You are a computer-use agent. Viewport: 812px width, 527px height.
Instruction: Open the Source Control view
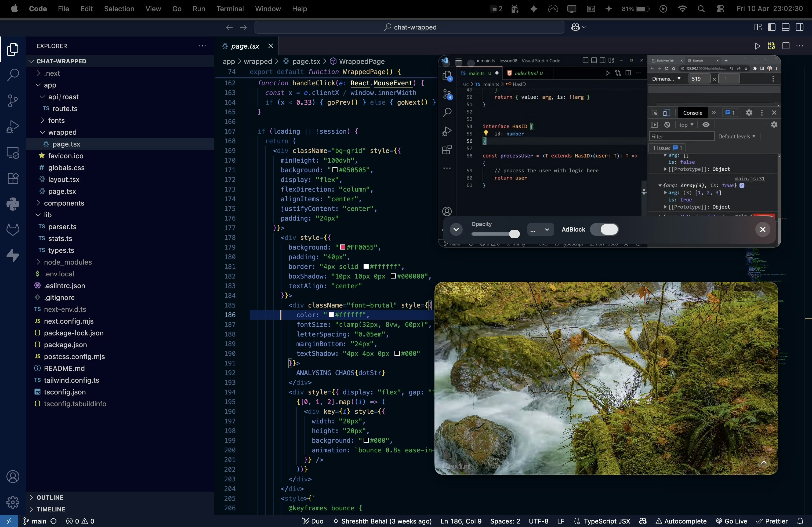[13, 101]
